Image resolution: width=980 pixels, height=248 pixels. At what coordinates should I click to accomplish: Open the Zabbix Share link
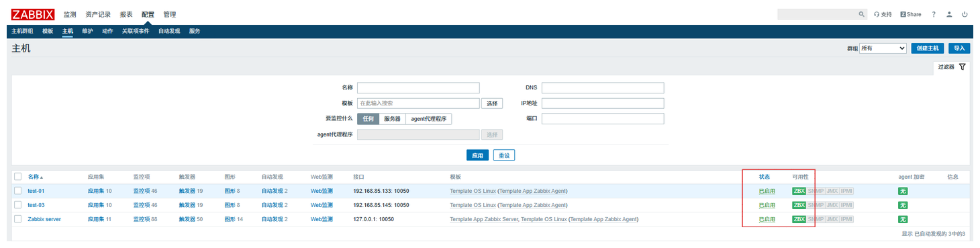911,14
